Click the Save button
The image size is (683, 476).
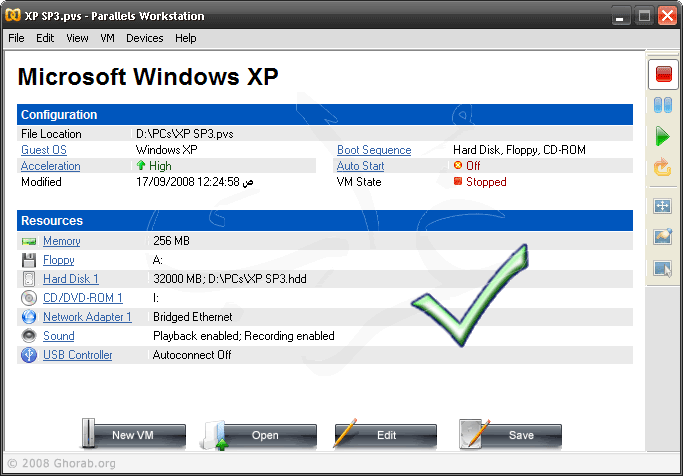click(511, 435)
